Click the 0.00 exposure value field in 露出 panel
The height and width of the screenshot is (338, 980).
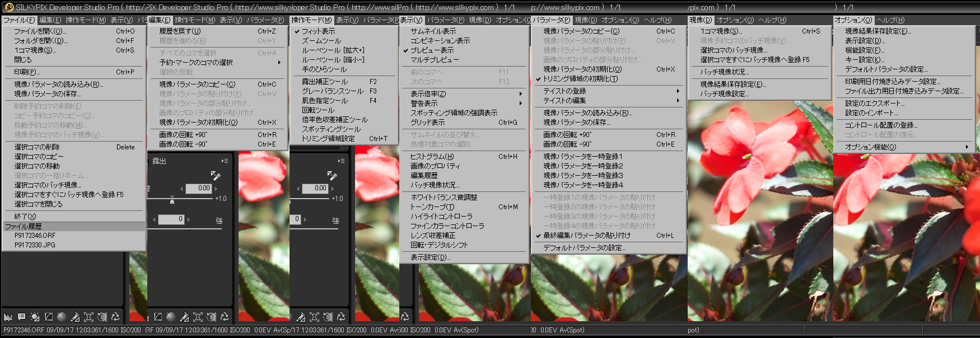click(x=199, y=189)
